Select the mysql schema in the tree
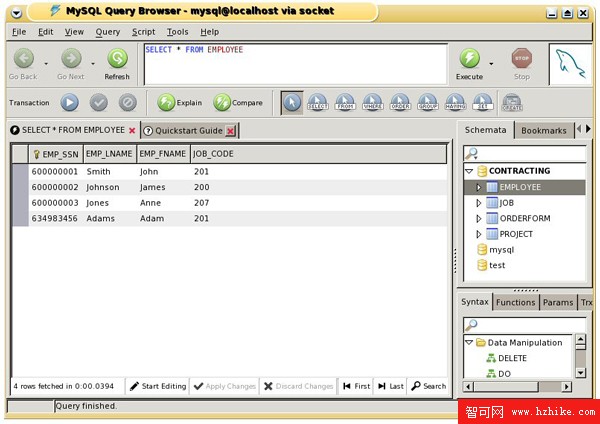 501,250
